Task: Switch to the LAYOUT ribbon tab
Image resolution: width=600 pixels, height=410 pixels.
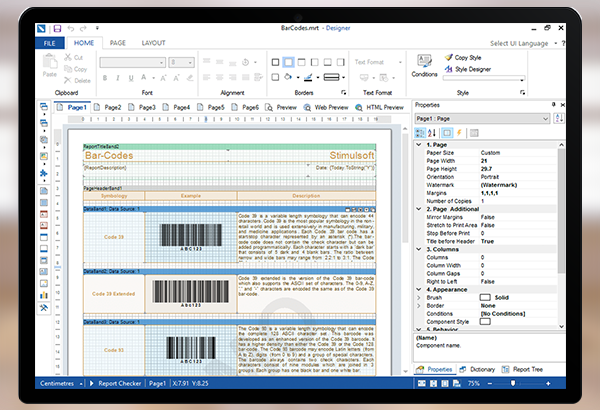Action: click(x=153, y=43)
